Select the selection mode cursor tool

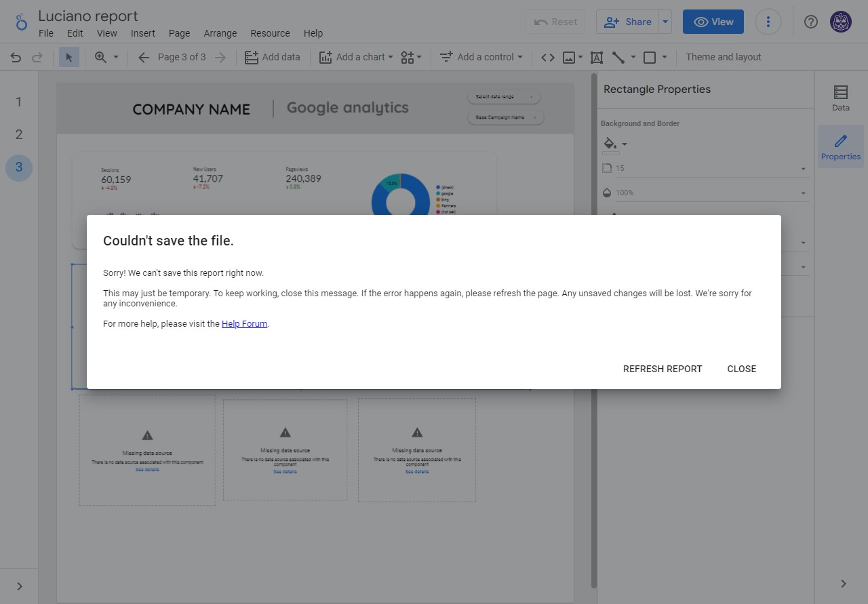click(68, 58)
